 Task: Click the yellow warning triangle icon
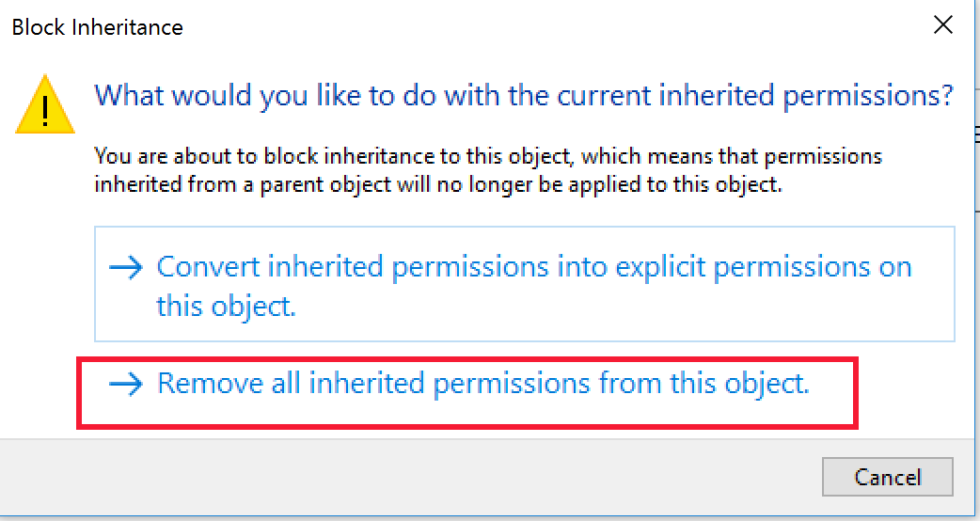(x=45, y=104)
